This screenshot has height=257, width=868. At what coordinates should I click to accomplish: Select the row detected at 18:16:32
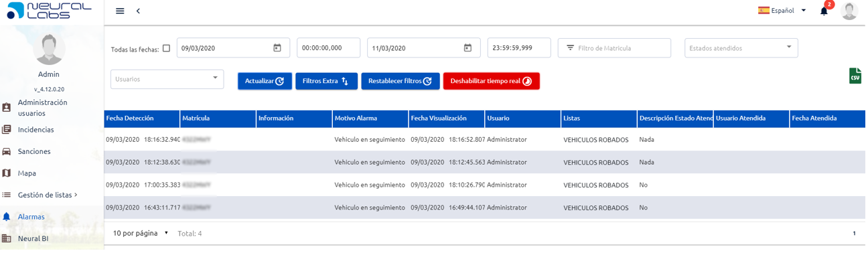(x=485, y=139)
